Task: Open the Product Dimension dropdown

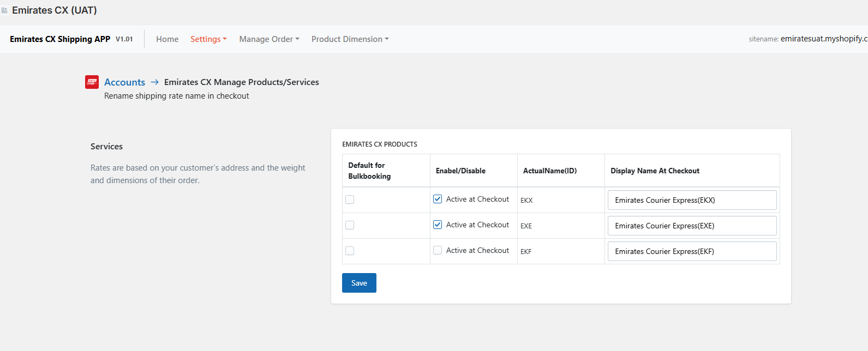Action: pyautogui.click(x=350, y=39)
